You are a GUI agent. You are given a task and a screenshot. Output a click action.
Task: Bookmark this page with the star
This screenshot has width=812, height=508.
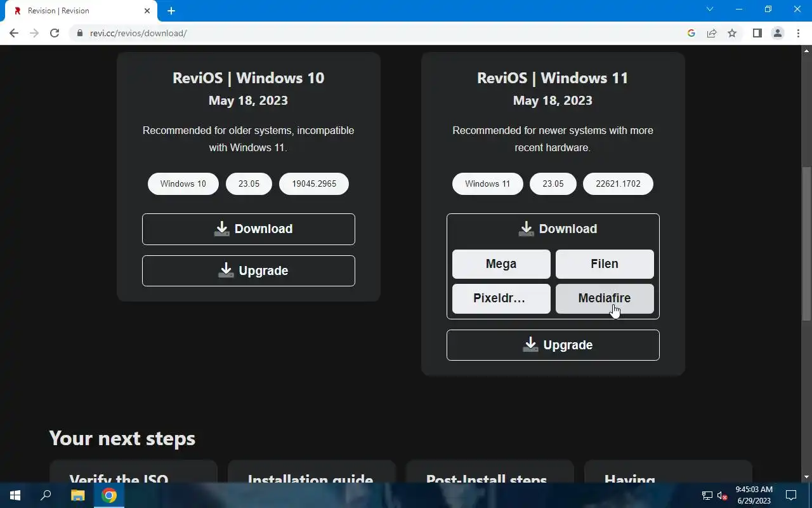(x=732, y=33)
